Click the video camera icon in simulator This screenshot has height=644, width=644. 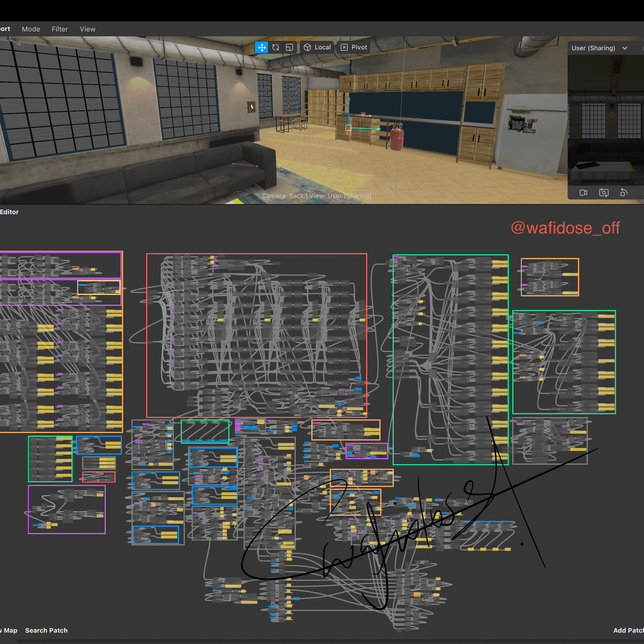pyautogui.click(x=583, y=193)
